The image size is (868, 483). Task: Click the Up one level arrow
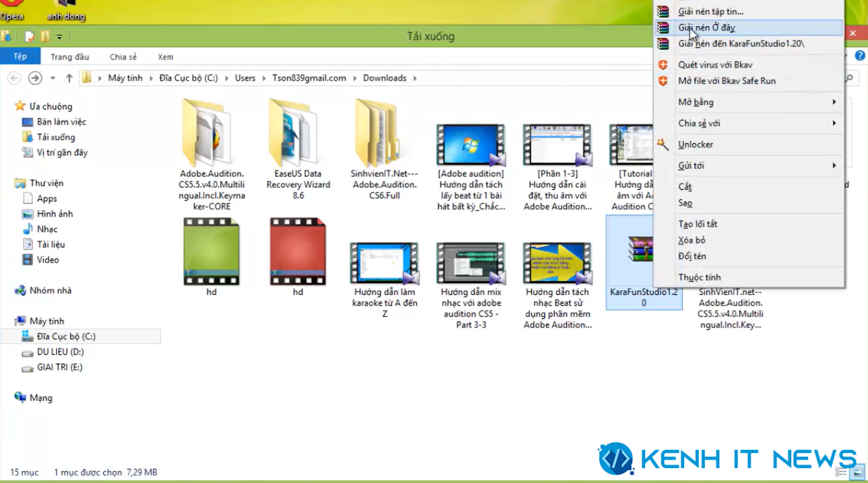click(69, 78)
